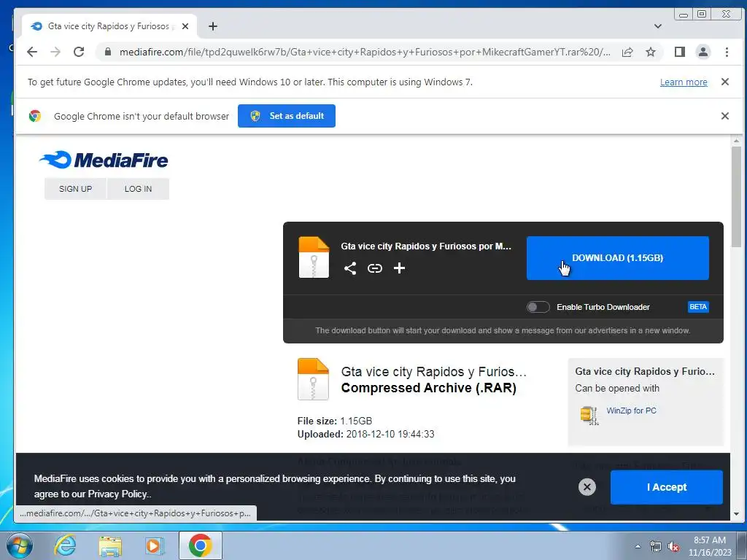747x560 pixels.
Task: Enable the Turbo Downloader switch
Action: click(538, 307)
